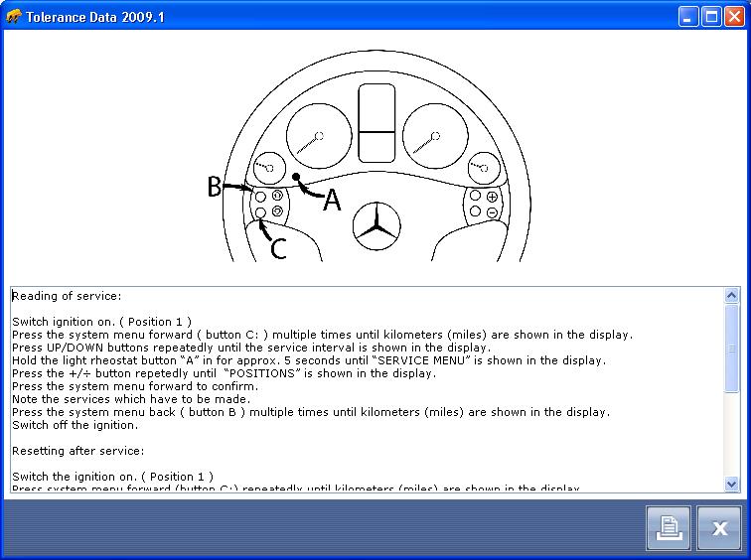Click the "Tolerance Data 2009.1" title text
The image size is (751, 560).
(x=94, y=17)
